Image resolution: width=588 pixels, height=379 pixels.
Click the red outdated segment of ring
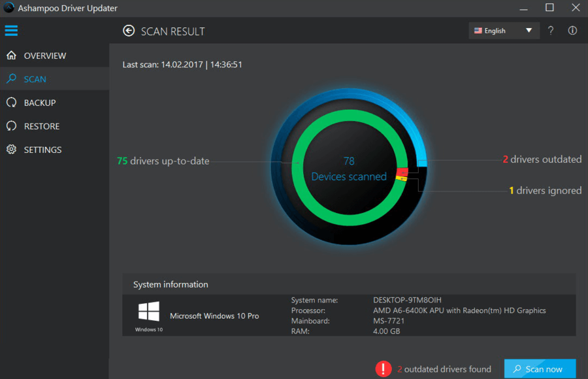(x=402, y=172)
